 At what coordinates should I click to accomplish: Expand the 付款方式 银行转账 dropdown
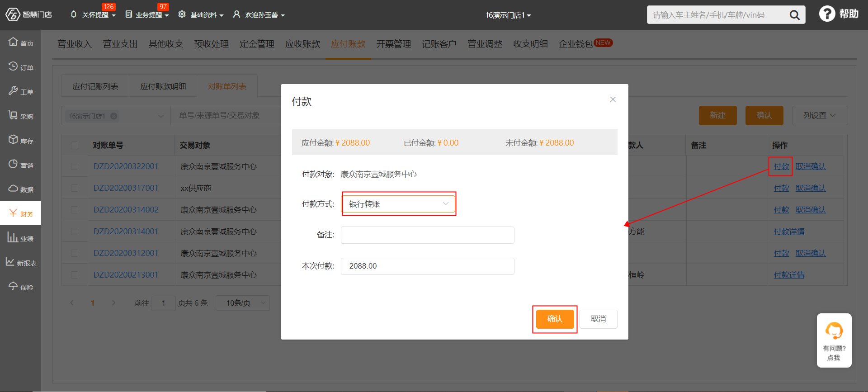(398, 204)
